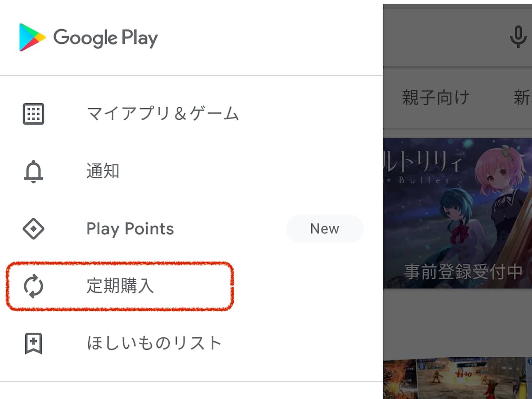
Task: Open the game screenshot thumbnail at bottom
Action: 458,378
